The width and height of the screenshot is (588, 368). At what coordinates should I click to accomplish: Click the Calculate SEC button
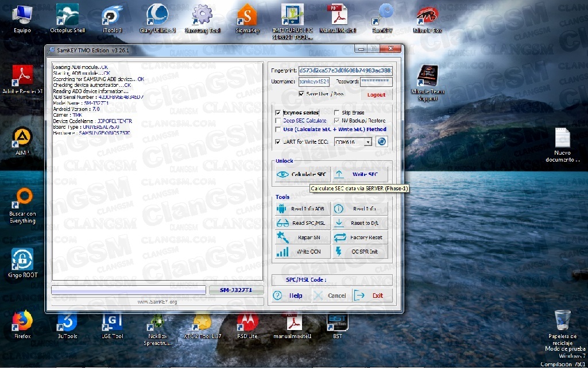pos(303,175)
